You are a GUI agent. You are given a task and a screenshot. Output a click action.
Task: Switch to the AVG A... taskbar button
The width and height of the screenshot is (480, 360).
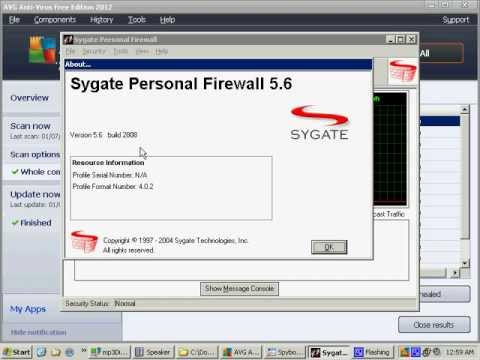click(241, 352)
